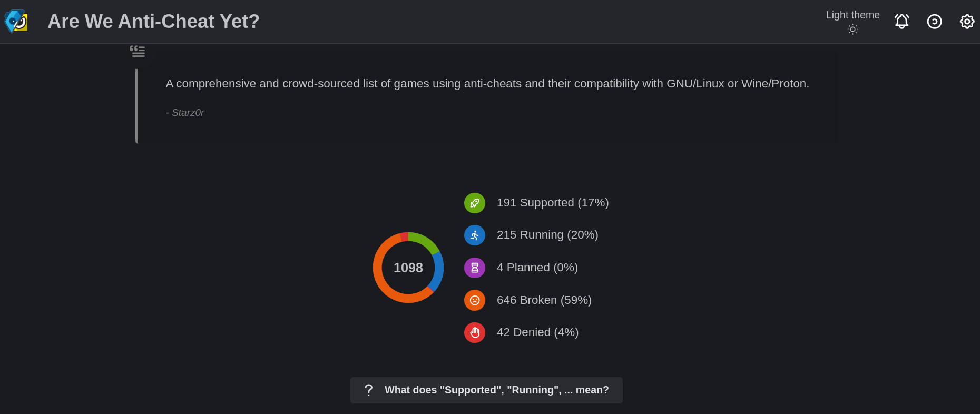Select the green Supported rocket icon
The image size is (980, 414).
coord(474,203)
